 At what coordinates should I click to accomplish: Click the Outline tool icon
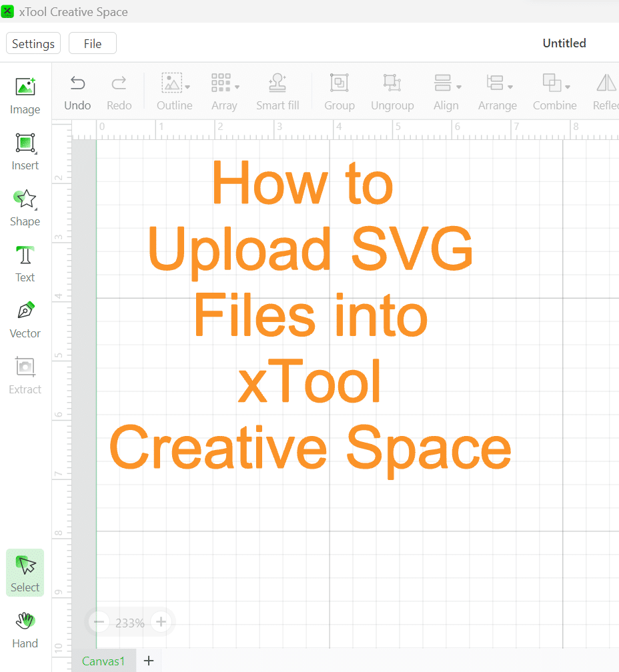(171, 83)
